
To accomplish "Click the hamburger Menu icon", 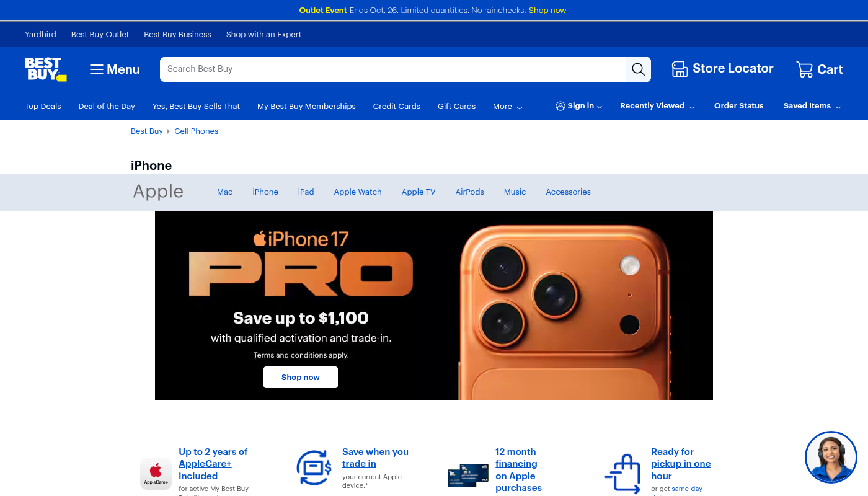I will 97,69.
